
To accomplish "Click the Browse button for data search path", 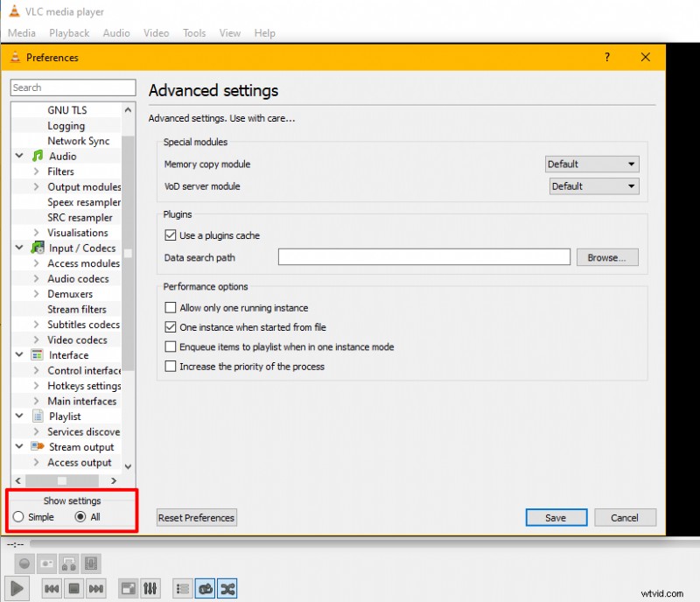I will 607,256.
